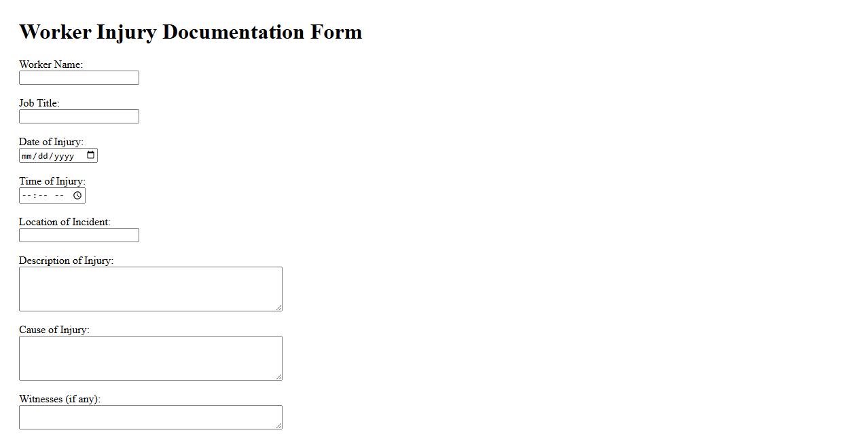This screenshot has height=441, width=868.
Task: Click the "Location of Incident:" label
Action: [x=65, y=222]
